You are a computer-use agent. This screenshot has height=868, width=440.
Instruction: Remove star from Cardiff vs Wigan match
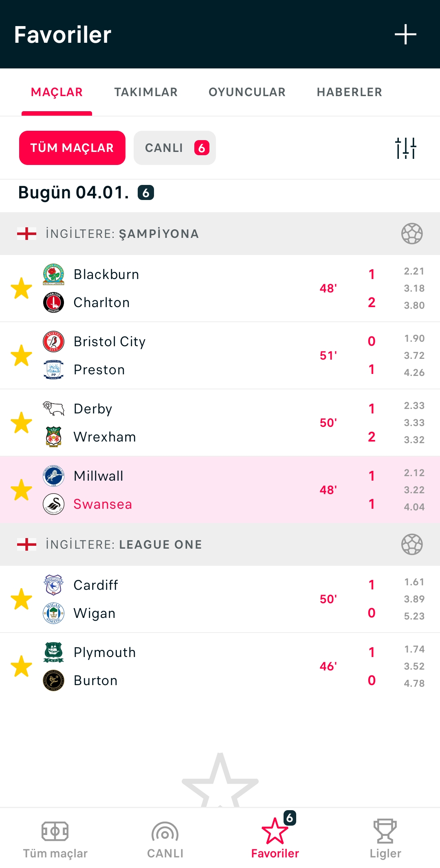[21, 599]
